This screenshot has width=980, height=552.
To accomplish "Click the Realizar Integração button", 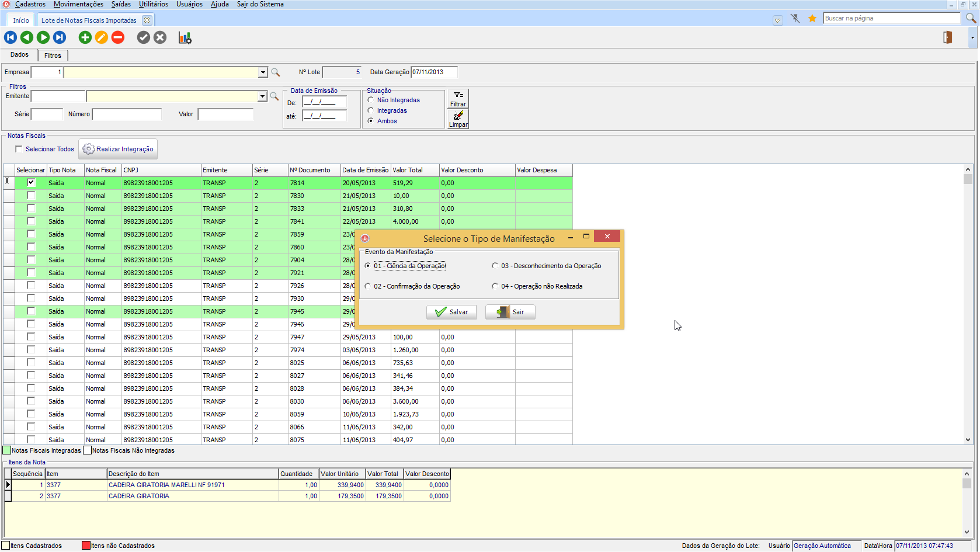I will [x=118, y=149].
